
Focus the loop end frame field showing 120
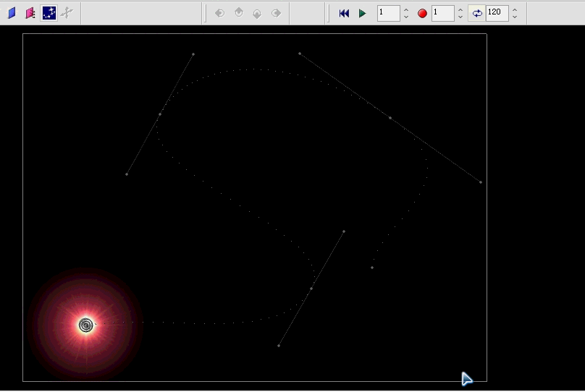(x=497, y=13)
